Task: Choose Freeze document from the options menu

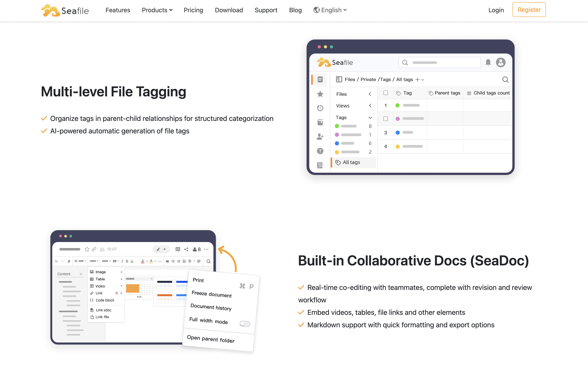Action: pyautogui.click(x=212, y=294)
